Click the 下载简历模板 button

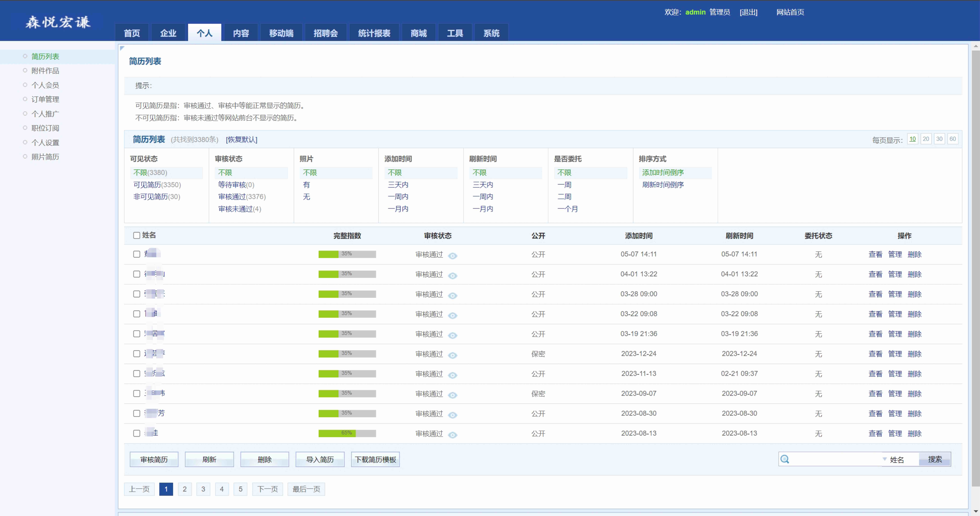click(x=375, y=459)
